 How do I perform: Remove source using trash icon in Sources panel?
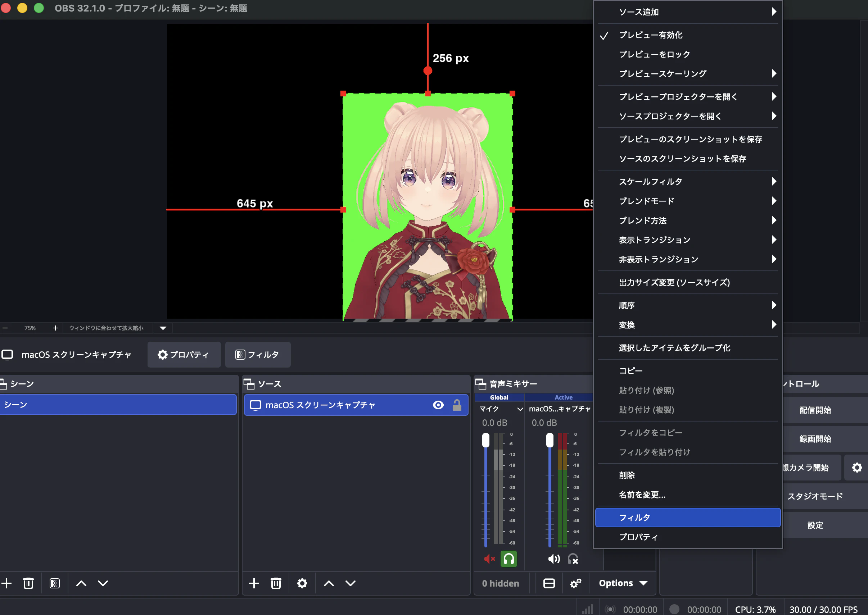tap(276, 583)
